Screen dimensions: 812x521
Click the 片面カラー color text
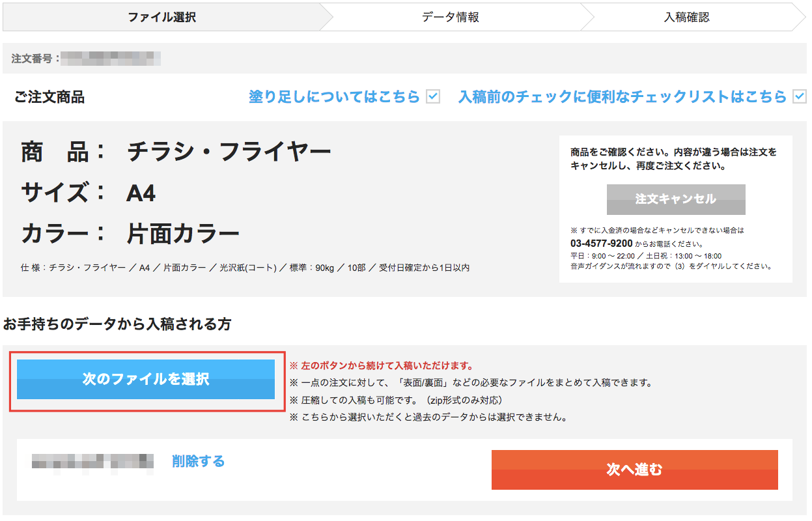(183, 234)
